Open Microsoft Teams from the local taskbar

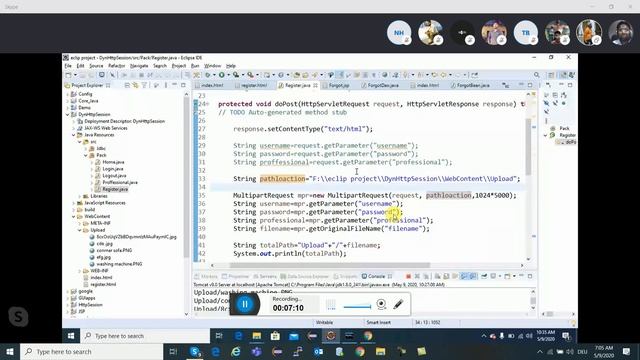(x=256, y=351)
